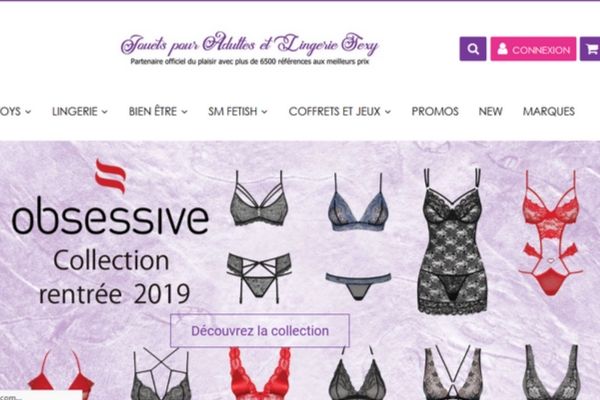Select the red lace bodysuit image
This screenshot has width=600, height=400.
(551, 233)
